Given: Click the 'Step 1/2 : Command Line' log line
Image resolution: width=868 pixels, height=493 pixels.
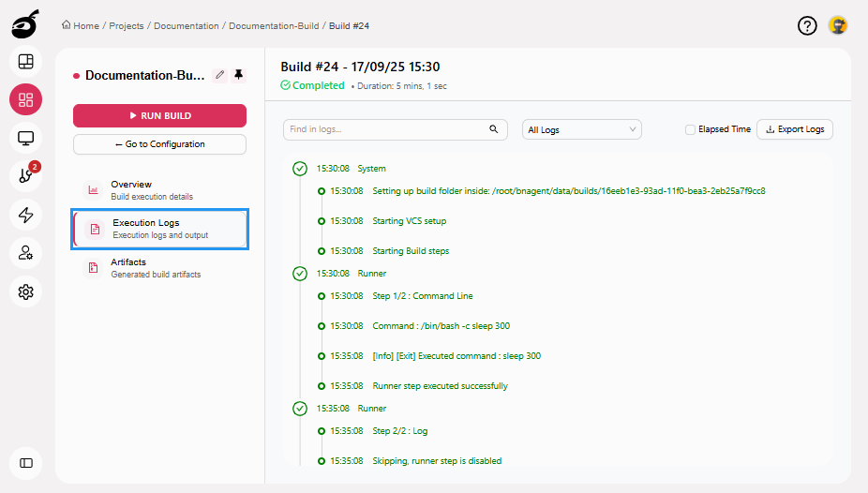Looking at the screenshot, I should (423, 296).
